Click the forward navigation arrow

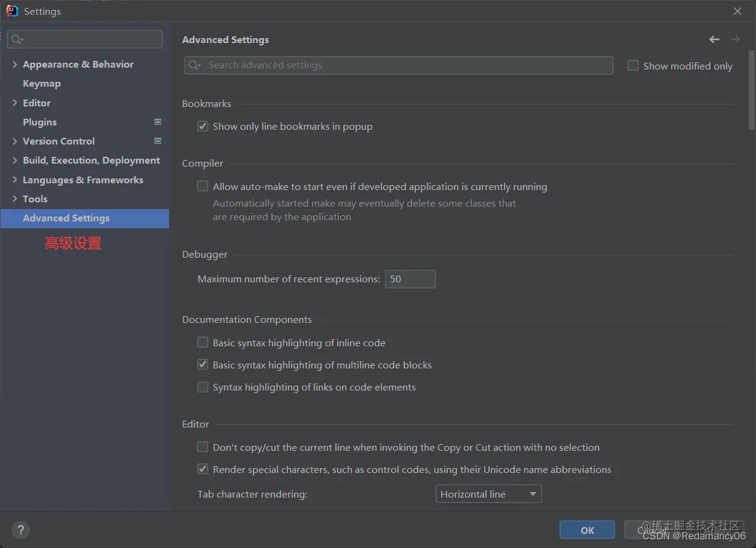click(735, 39)
